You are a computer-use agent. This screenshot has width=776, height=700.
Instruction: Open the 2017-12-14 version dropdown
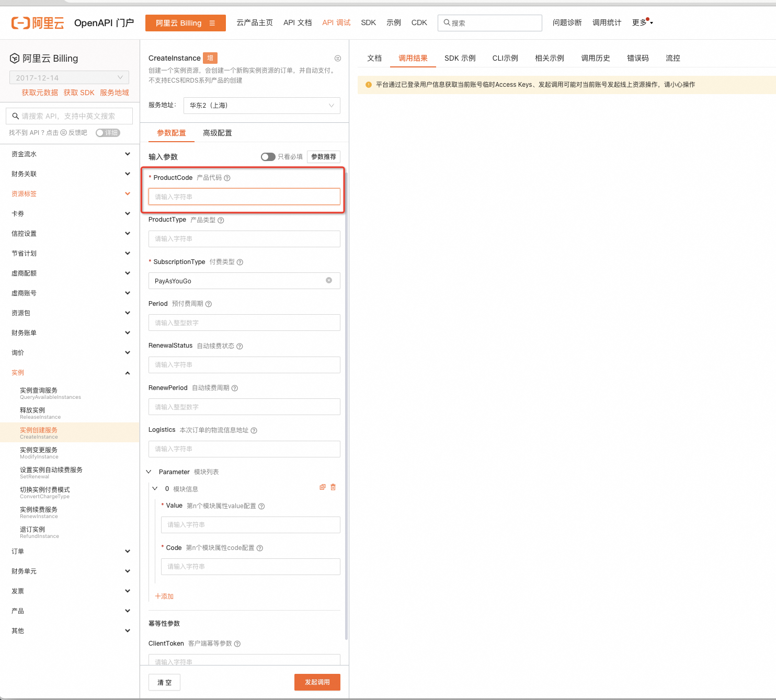(69, 77)
